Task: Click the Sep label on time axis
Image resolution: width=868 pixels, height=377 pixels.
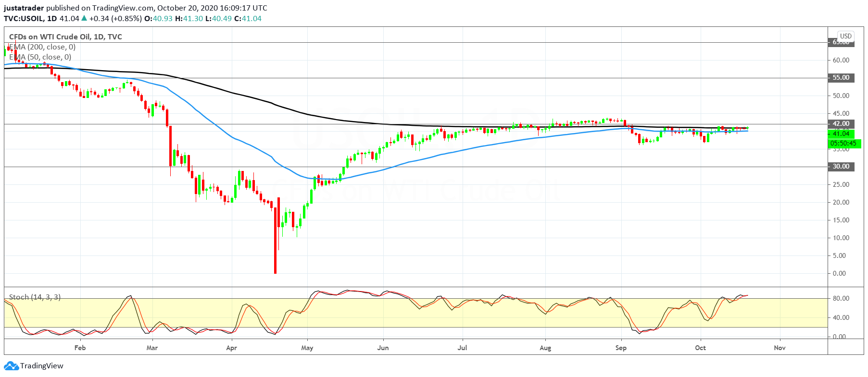Action: pyautogui.click(x=621, y=348)
